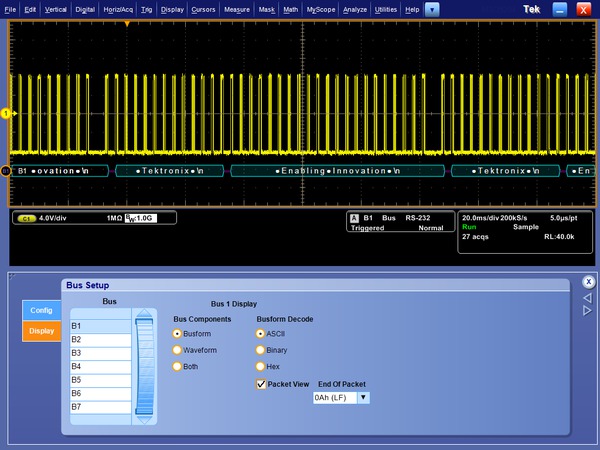Click the C1 channel badge
This screenshot has height=450, width=600.
25,217
